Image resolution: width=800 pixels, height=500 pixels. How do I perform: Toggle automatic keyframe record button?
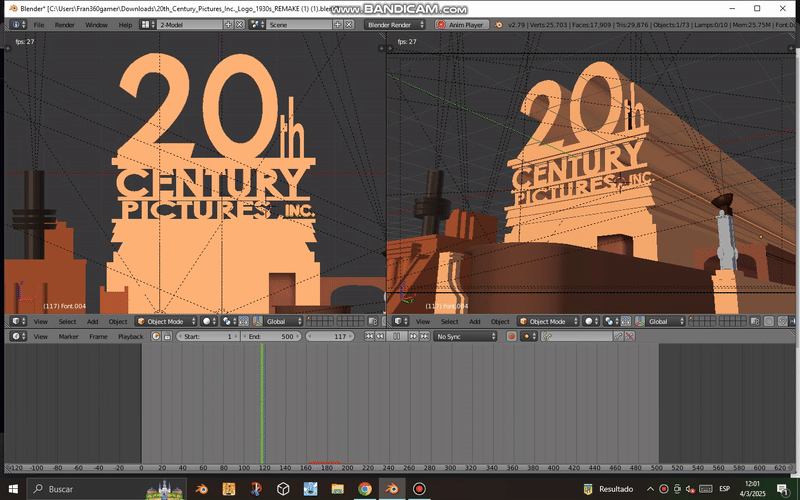[x=511, y=336]
